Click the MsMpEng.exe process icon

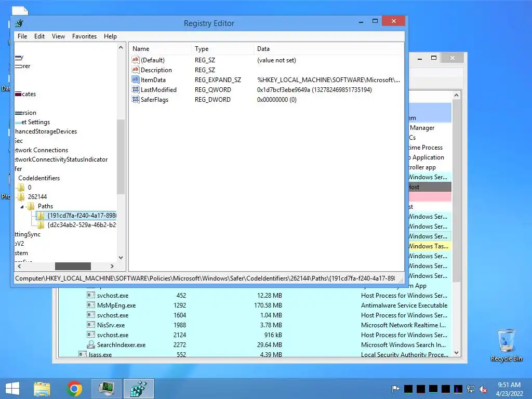90,305
